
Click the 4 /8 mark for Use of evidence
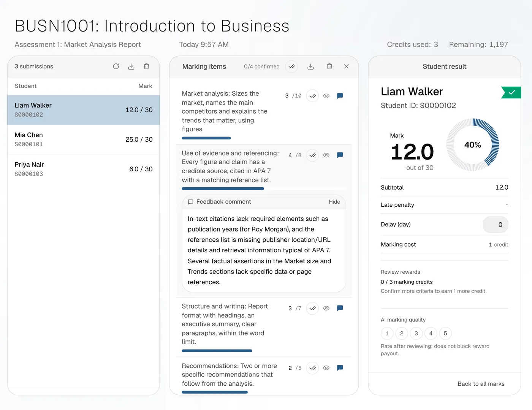(294, 155)
